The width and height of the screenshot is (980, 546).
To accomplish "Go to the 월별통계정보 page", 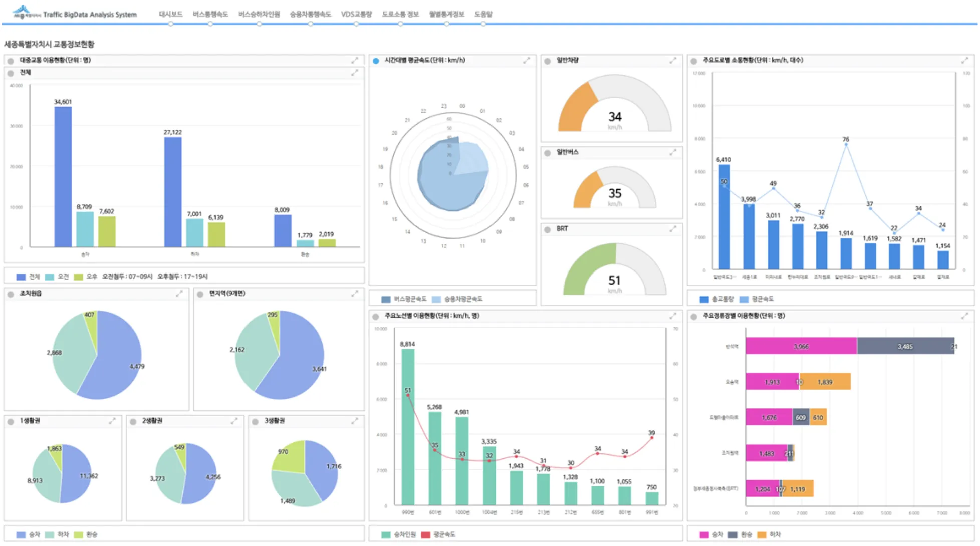I will (x=446, y=14).
